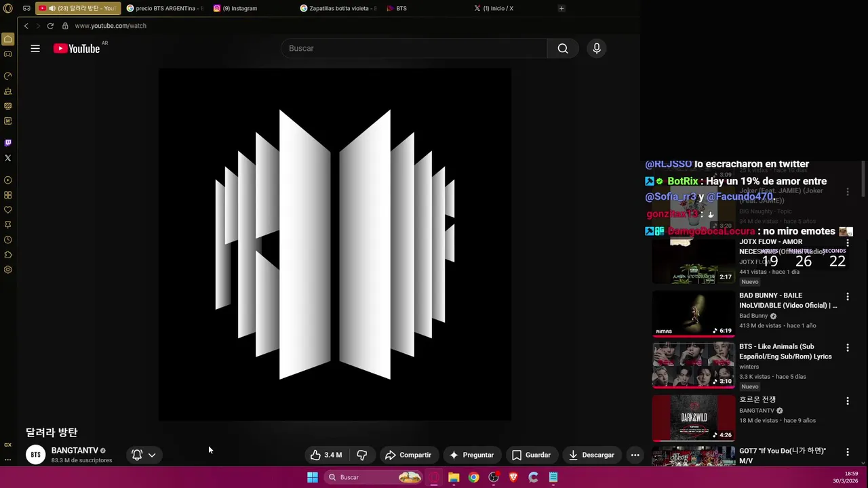Expand notification options chevron beside bell
This screenshot has width=868, height=488.
click(152, 455)
